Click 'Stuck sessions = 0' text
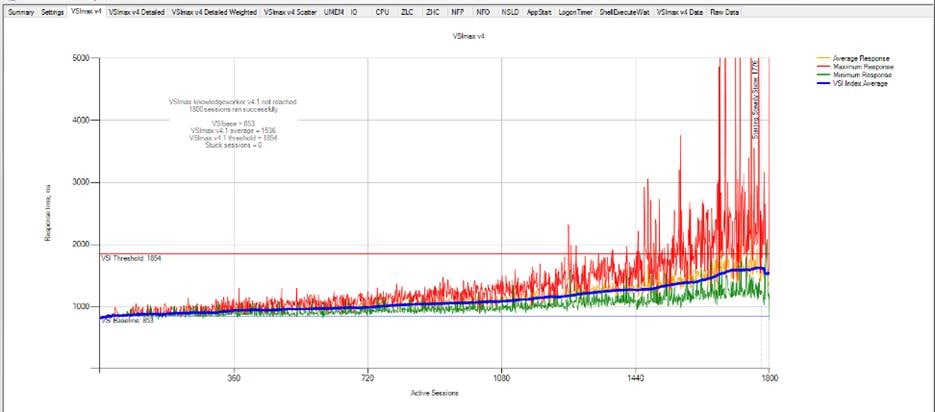 pyautogui.click(x=233, y=145)
